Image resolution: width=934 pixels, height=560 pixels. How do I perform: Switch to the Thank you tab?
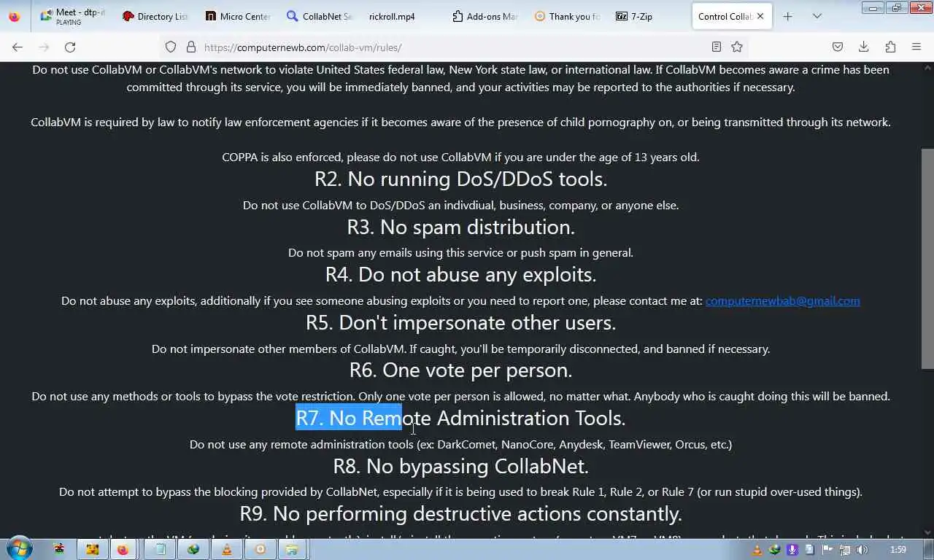(x=568, y=16)
